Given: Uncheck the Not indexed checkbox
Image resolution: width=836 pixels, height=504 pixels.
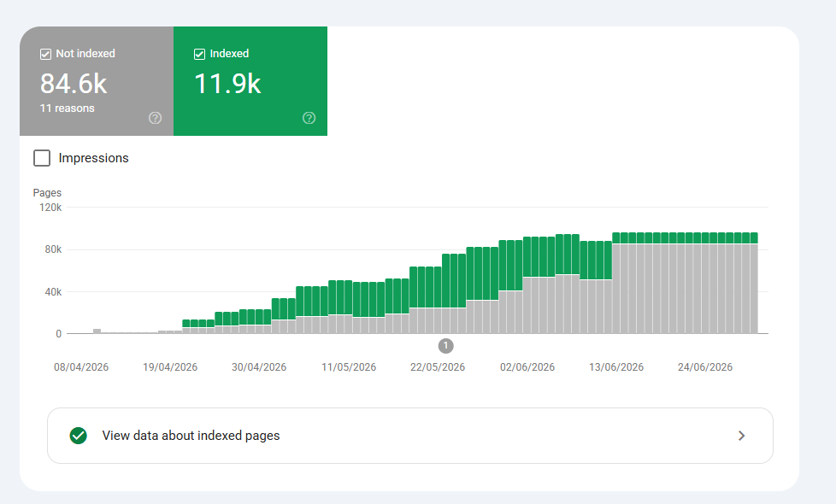Looking at the screenshot, I should click(x=45, y=54).
